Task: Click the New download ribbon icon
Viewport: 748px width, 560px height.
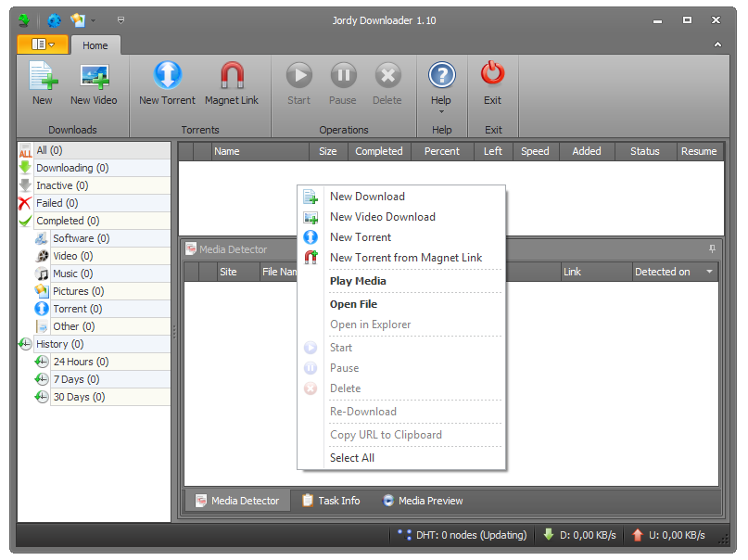Action: [43, 75]
